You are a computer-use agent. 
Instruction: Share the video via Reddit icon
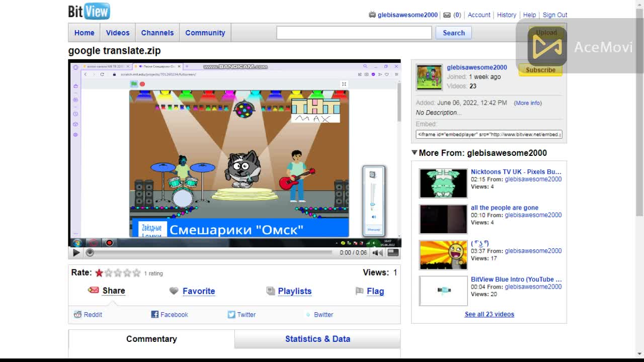[77, 314]
